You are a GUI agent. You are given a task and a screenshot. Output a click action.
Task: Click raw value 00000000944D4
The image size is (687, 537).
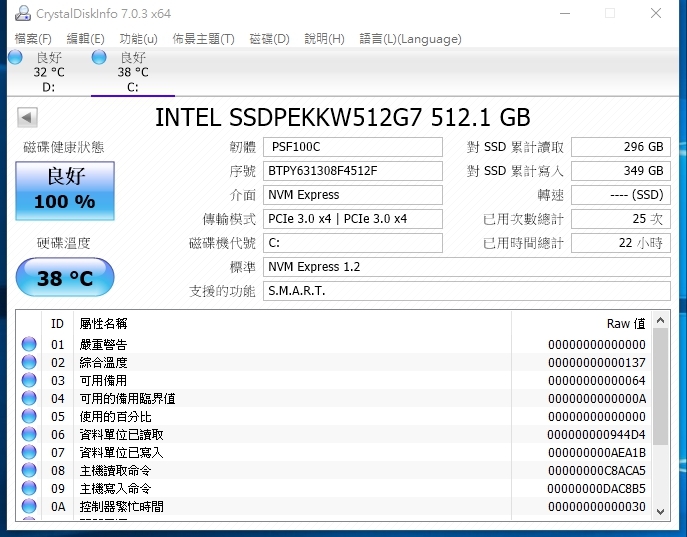[x=596, y=435]
